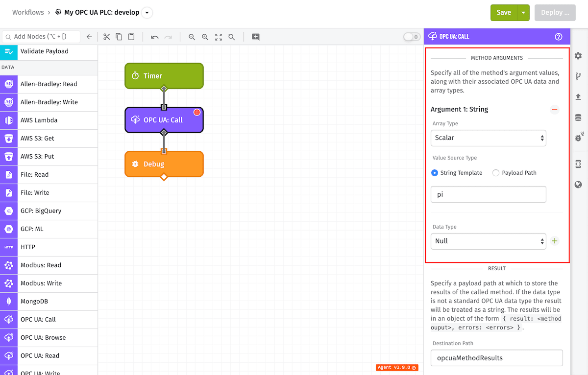Viewport: 588px width, 375px height.
Task: Go to the Workflows breadcrumb link
Action: pos(28,12)
